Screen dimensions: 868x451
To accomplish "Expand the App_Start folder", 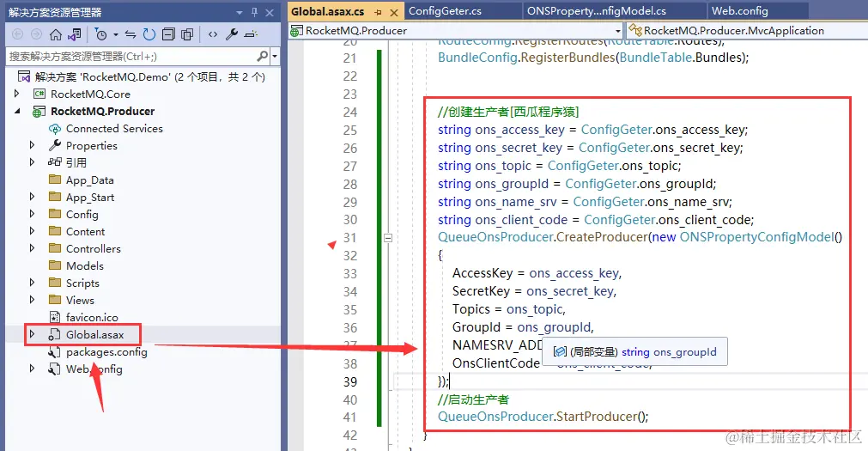I will tap(32, 197).
